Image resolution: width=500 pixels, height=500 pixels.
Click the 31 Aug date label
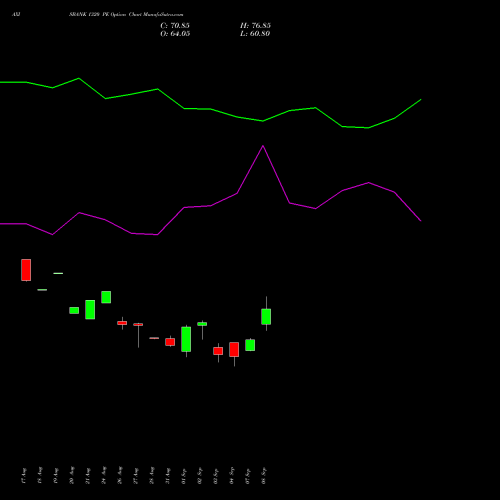click(x=168, y=476)
